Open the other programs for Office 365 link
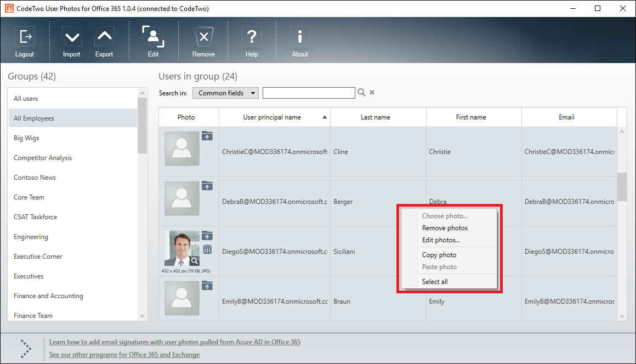Image resolution: width=636 pixels, height=364 pixels. coord(124,355)
